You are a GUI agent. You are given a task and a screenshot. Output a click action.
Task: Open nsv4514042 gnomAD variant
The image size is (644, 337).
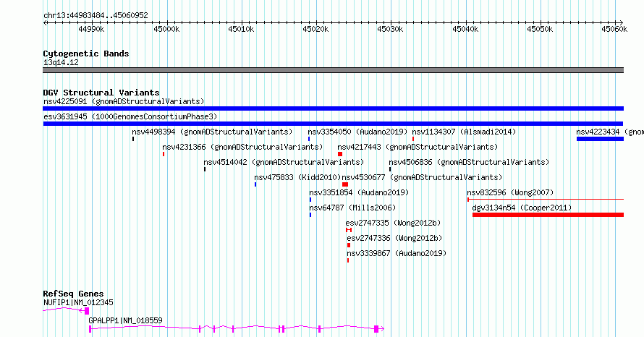point(284,162)
